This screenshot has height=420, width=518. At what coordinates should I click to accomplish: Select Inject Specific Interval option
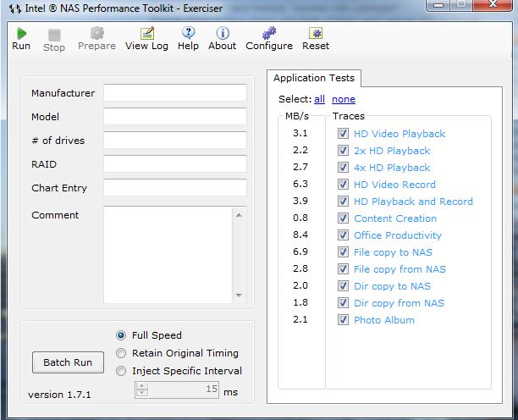pyautogui.click(x=121, y=371)
